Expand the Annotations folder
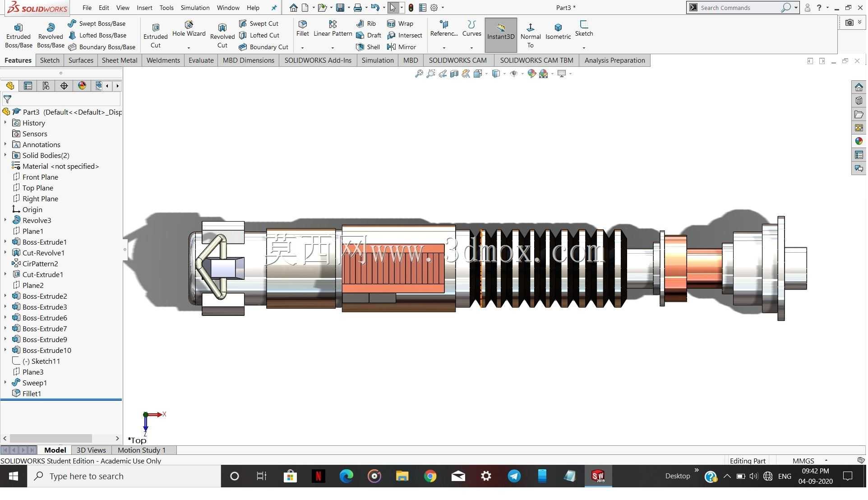The width and height of the screenshot is (868, 500). [x=5, y=144]
